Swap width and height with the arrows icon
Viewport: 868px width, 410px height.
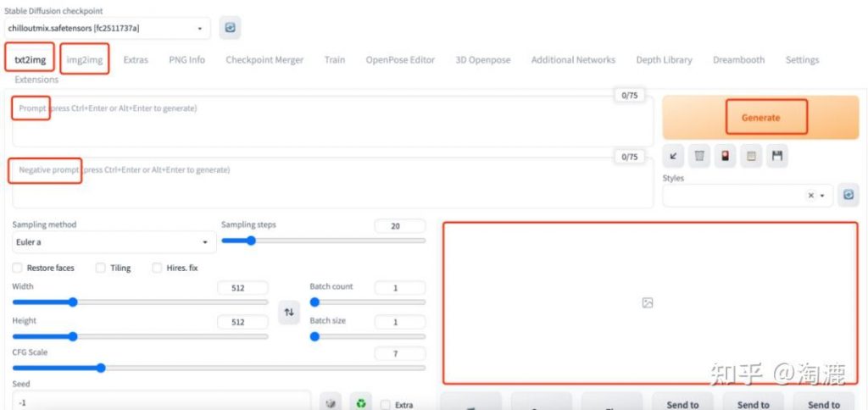[289, 313]
